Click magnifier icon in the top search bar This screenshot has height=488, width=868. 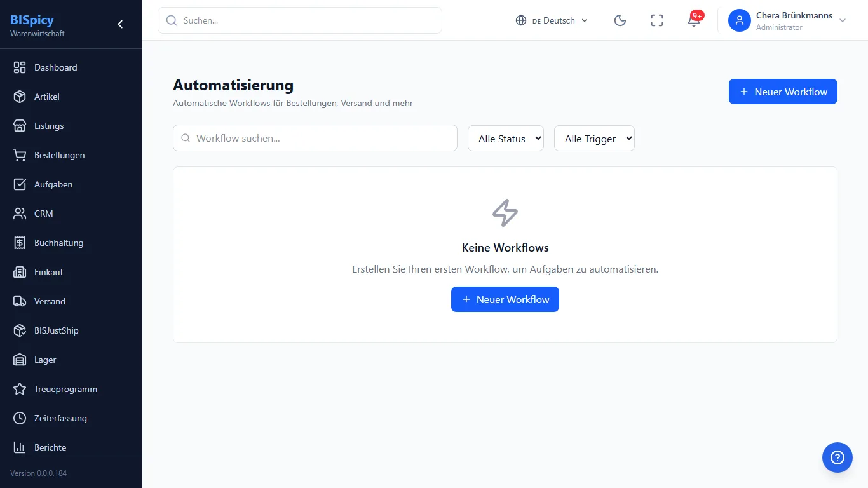172,20
